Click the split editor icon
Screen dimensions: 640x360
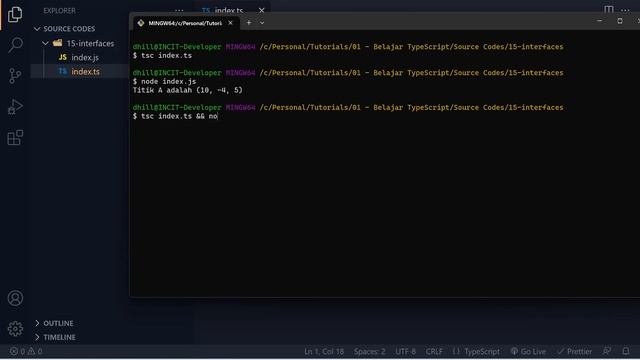609,9
